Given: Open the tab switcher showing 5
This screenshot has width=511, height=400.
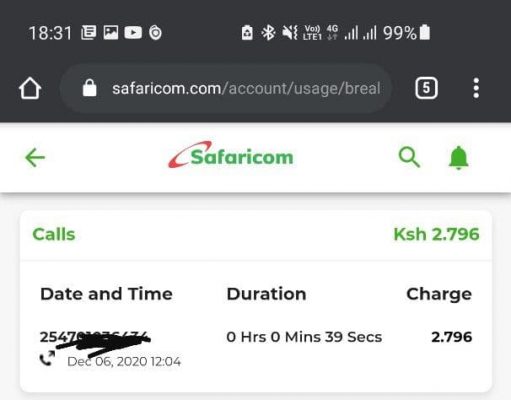Looking at the screenshot, I should click(426, 88).
